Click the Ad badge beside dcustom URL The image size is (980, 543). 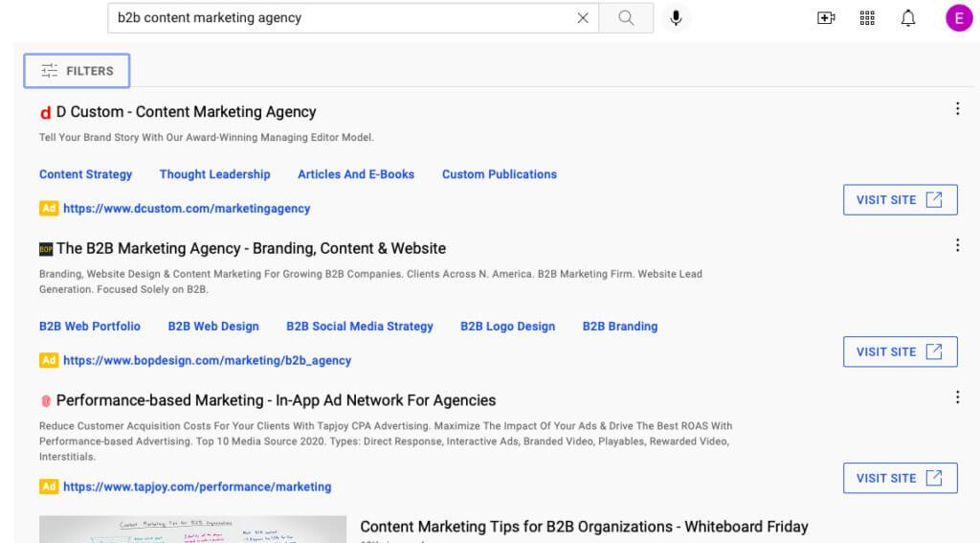49,209
